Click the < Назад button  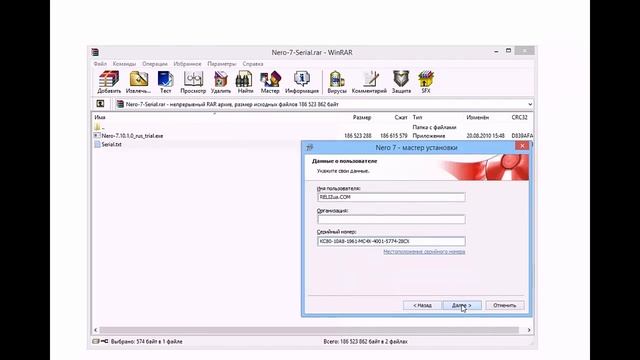pos(422,305)
